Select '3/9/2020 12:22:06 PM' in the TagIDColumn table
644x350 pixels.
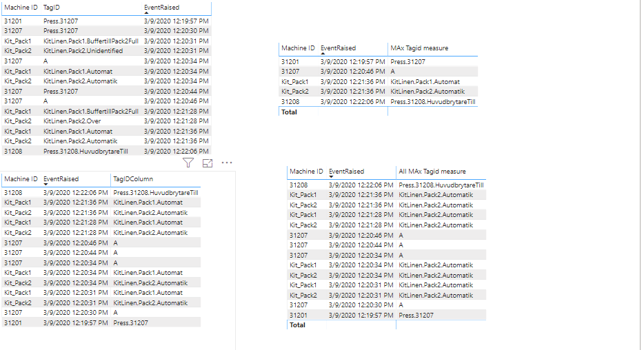coord(76,192)
